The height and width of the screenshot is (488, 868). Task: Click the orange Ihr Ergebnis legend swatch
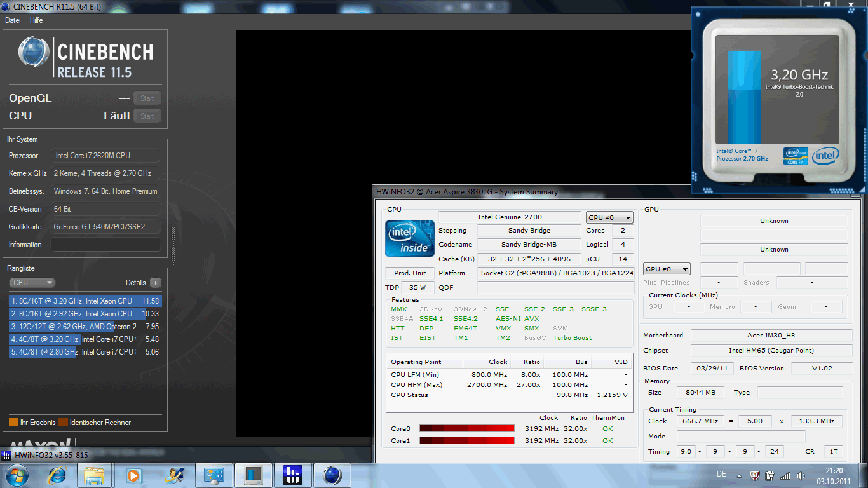[13, 423]
